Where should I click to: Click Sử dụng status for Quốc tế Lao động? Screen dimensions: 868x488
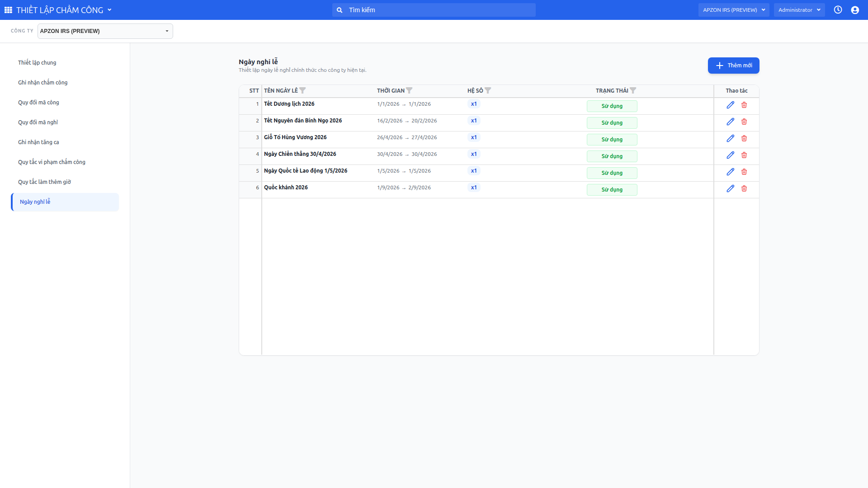tap(612, 173)
